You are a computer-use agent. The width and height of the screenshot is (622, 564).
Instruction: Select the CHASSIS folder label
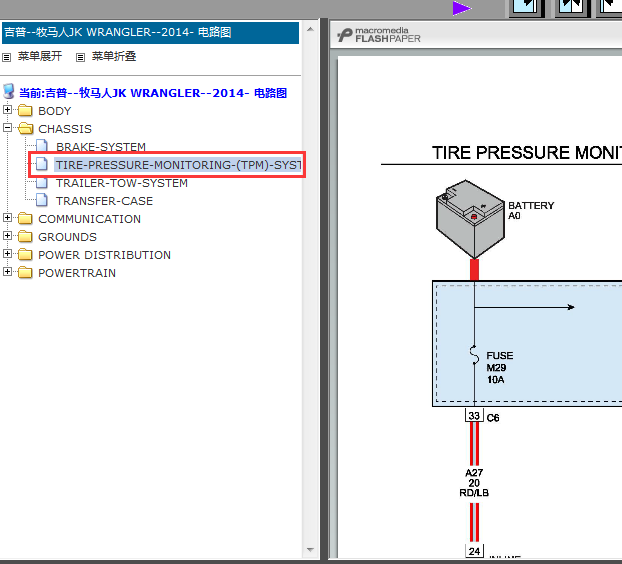pos(65,129)
